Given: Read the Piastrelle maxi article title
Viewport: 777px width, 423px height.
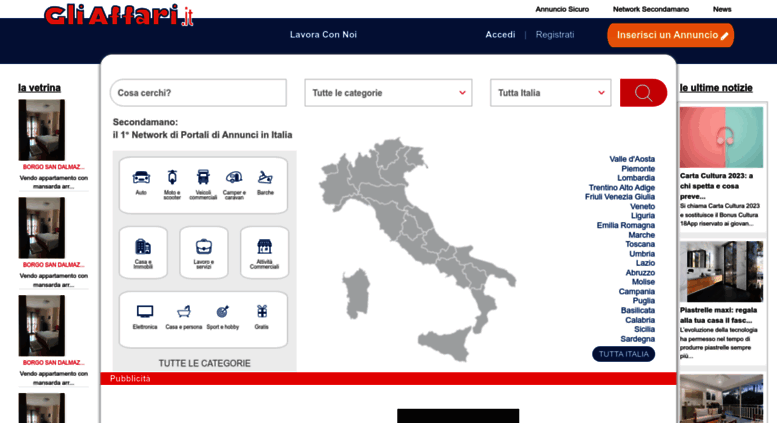Looking at the screenshot, I should [x=719, y=315].
